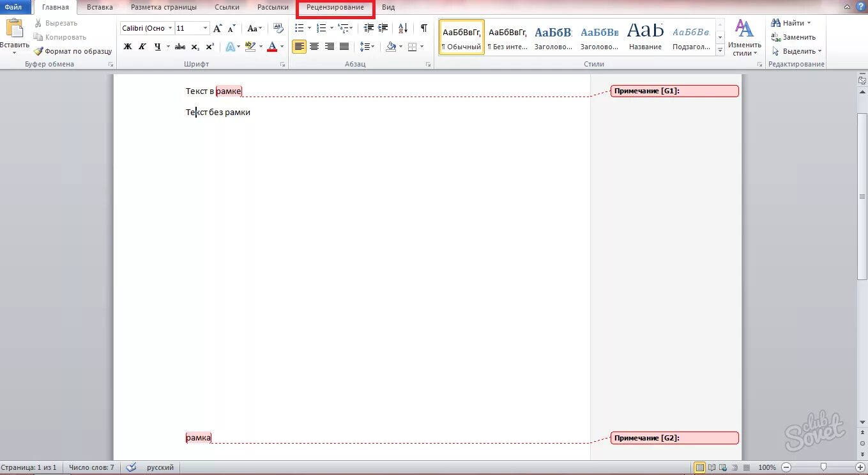Decrease the paragraph indent
Screen dimensions: 868x475
pos(369,28)
